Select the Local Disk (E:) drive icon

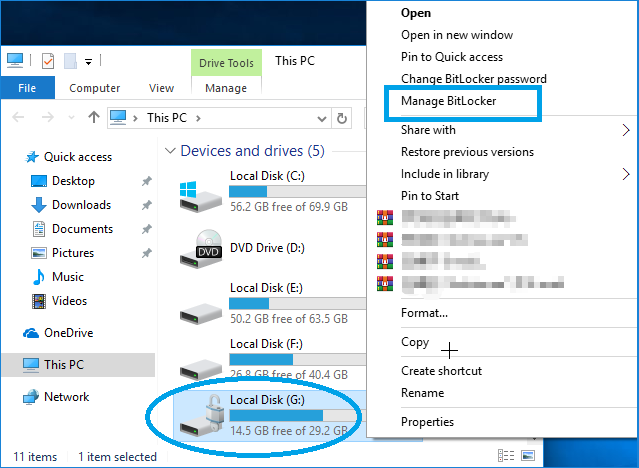201,313
